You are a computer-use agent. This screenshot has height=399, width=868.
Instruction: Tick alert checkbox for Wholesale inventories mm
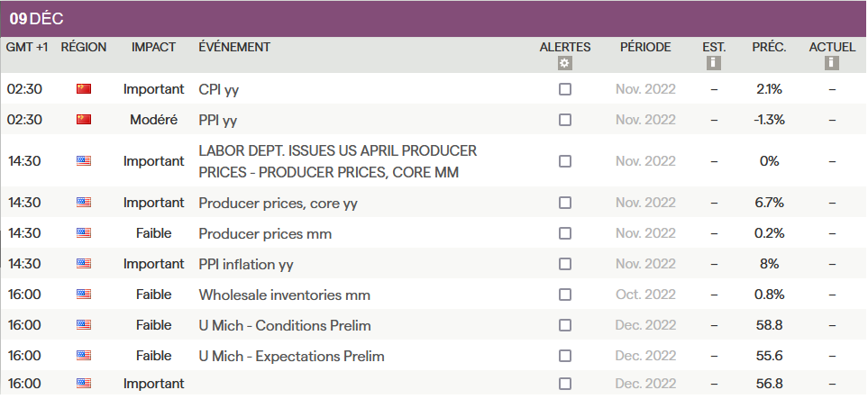[565, 295]
